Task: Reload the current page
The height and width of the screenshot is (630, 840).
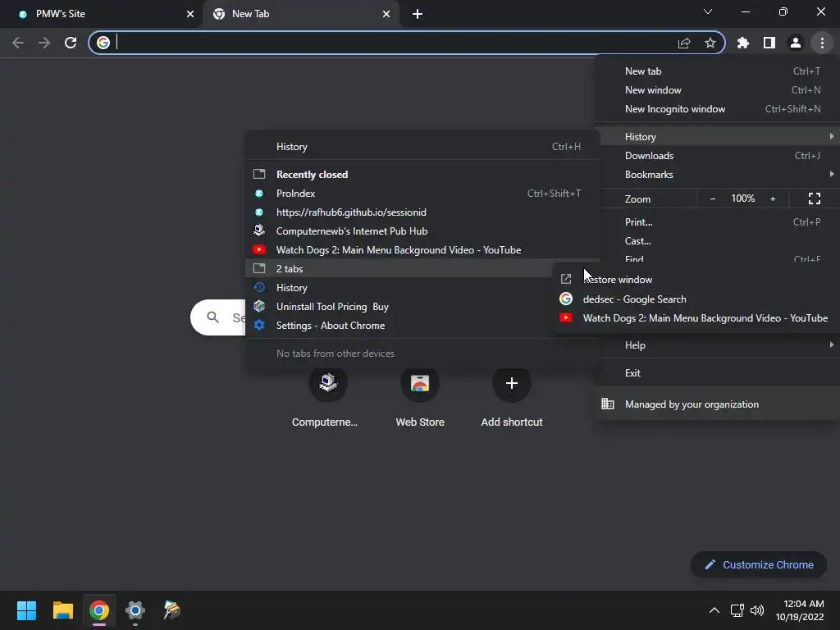Action: click(71, 43)
